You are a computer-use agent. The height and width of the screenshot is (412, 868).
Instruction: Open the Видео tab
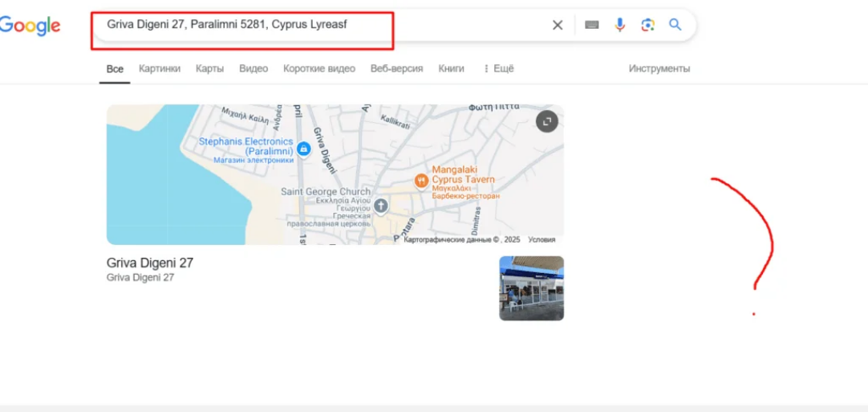pos(254,69)
